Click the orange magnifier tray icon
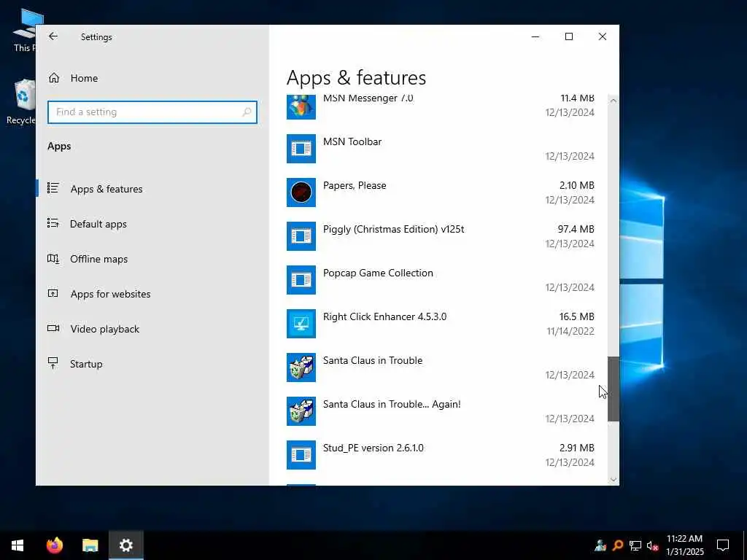The image size is (747, 560). (x=618, y=545)
